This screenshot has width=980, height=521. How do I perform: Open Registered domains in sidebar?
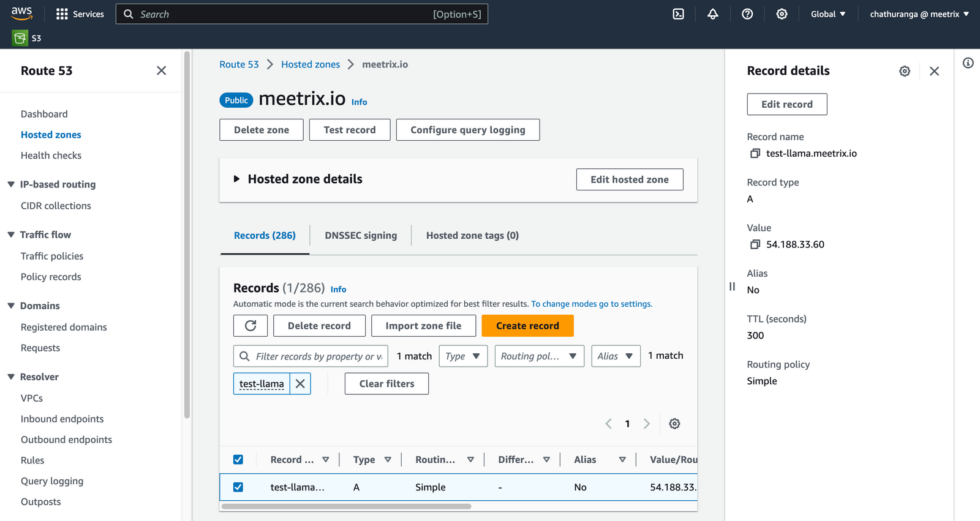tap(64, 327)
